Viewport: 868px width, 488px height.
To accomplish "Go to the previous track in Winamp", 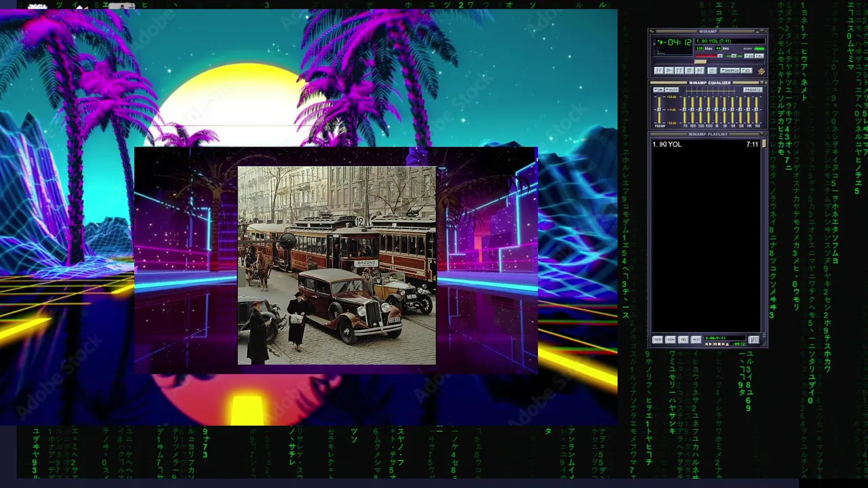I will point(658,70).
